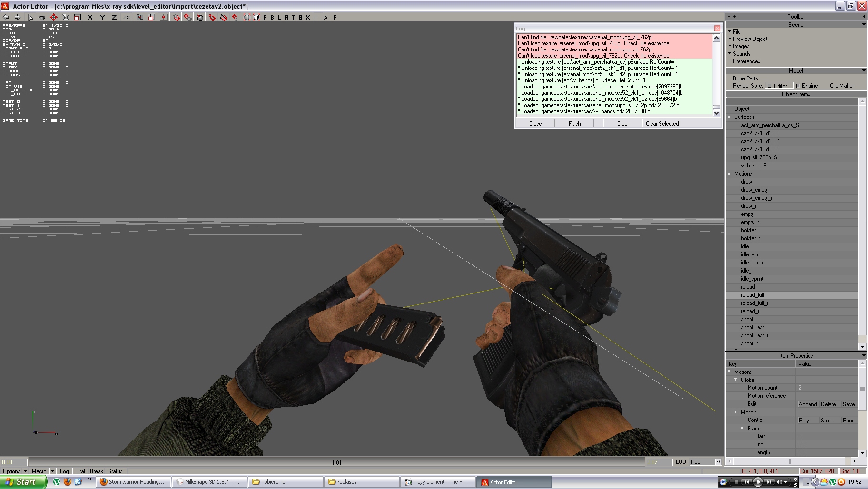The width and height of the screenshot is (868, 489).
Task: Click the undo left-arrow icon
Action: tap(6, 17)
